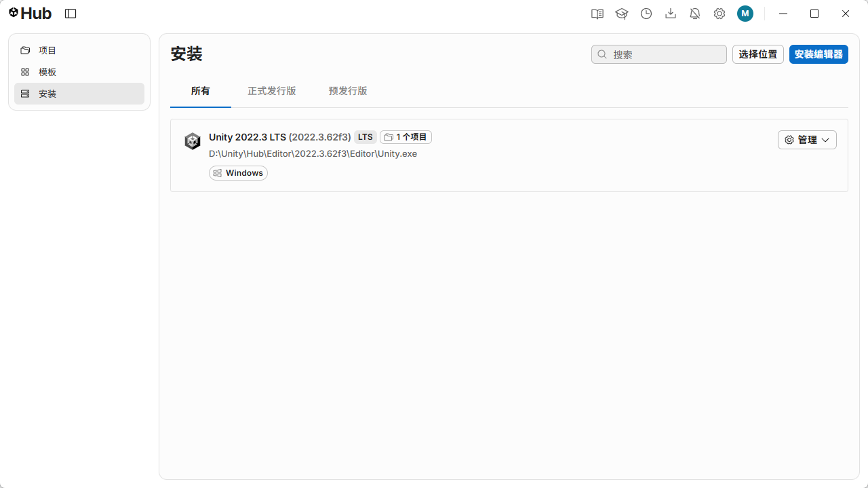
Task: Open the downloads icon
Action: pyautogui.click(x=671, y=14)
